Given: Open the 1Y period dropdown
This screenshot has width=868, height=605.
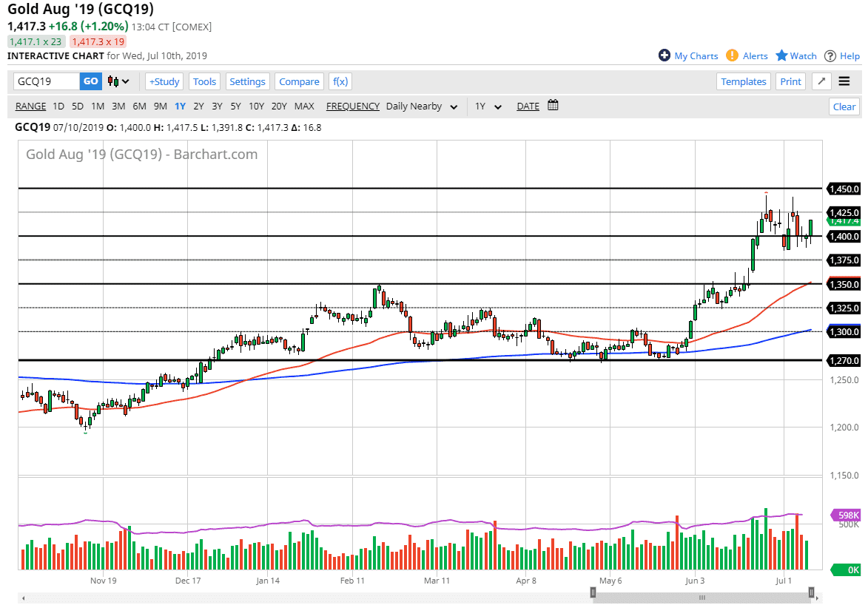Looking at the screenshot, I should click(x=488, y=106).
